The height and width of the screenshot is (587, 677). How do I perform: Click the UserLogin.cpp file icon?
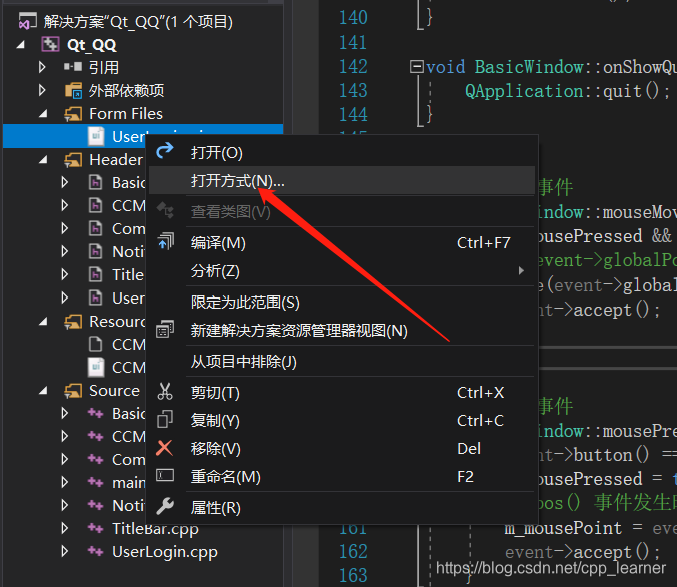click(x=95, y=551)
